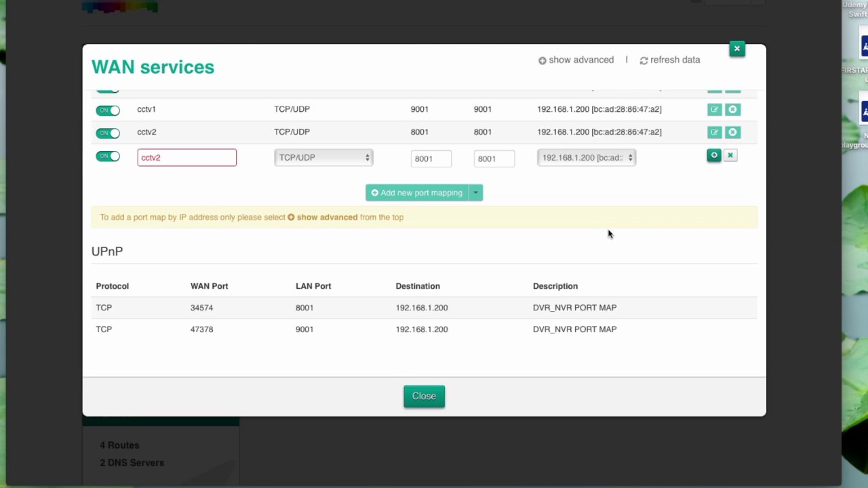Edit the cctv2 9-row port mapping at 8001
Viewport: 868px width, 488px height.
click(714, 132)
